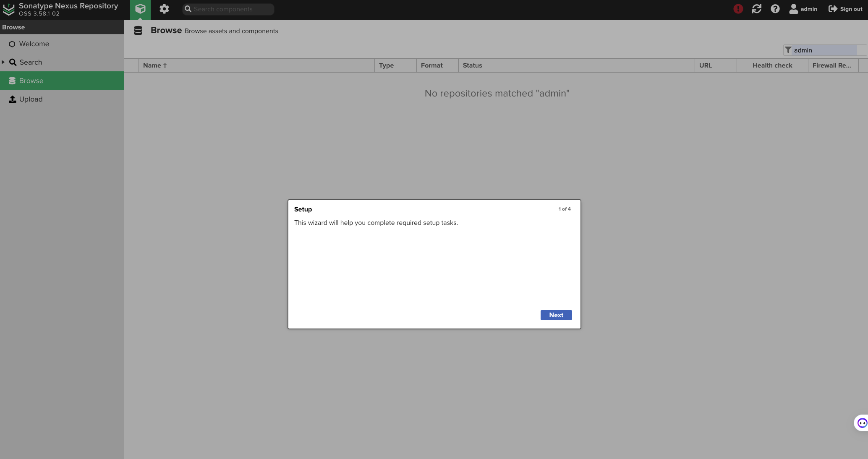
Task: Click Next in the Setup wizard
Action: point(556,315)
